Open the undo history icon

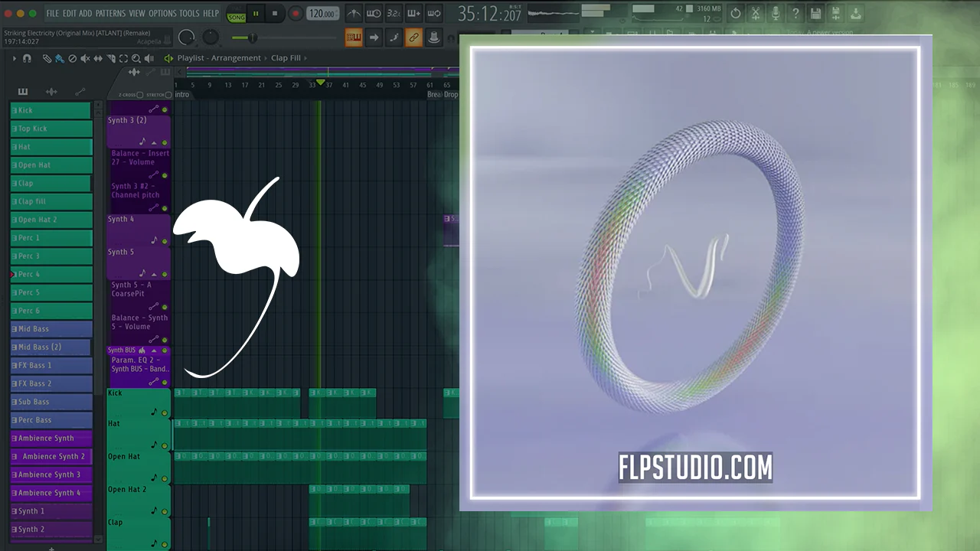[736, 14]
